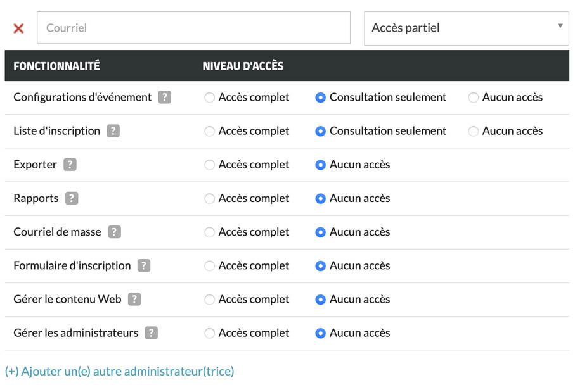Show help tooltip for Exporter
575x392 pixels.
[70, 165]
